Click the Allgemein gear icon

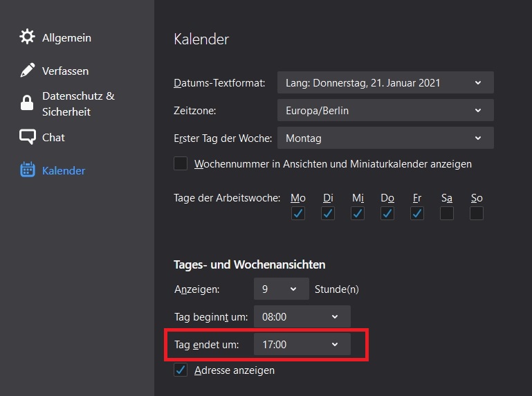point(27,37)
